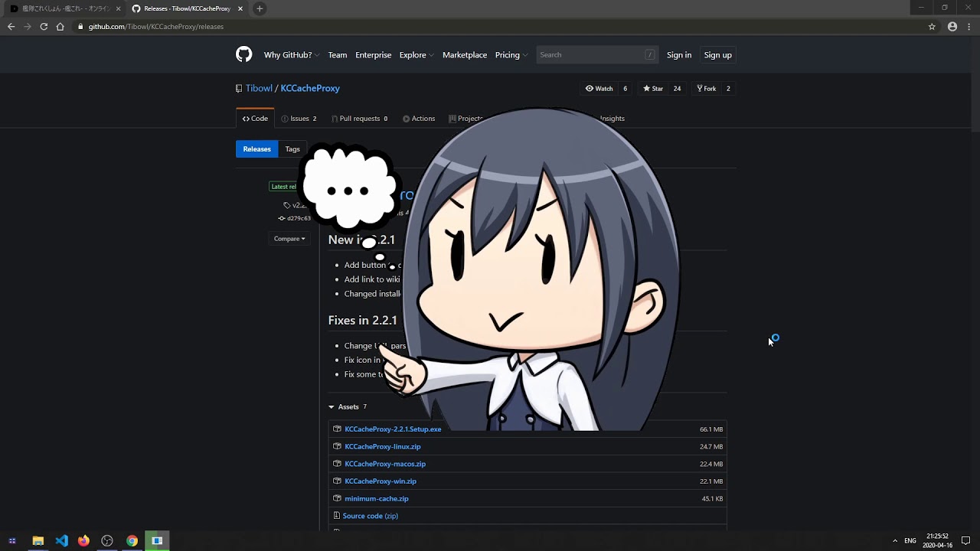
Task: Click the package icon beside KCCacheProxy-2.2.1.Setup.exe
Action: pos(337,429)
